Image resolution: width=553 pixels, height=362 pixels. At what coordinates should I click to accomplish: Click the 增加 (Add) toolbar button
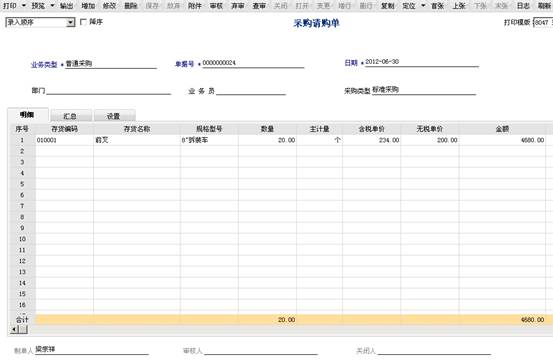point(88,6)
